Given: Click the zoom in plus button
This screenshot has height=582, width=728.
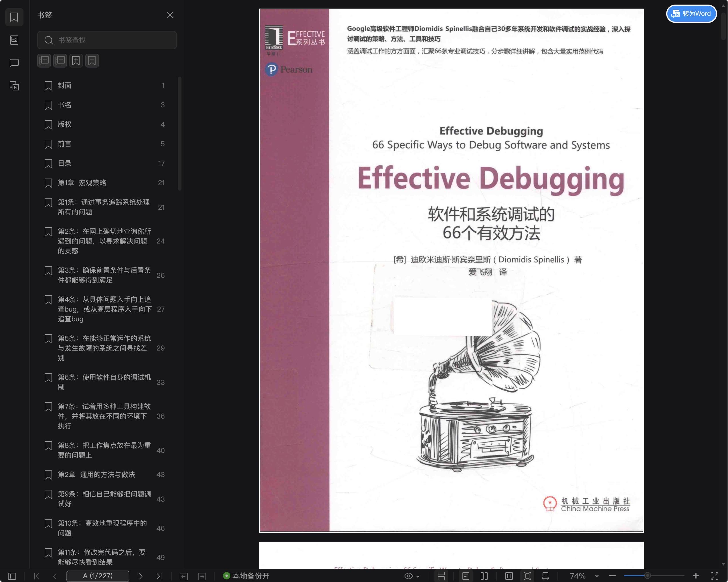Looking at the screenshot, I should pos(696,576).
